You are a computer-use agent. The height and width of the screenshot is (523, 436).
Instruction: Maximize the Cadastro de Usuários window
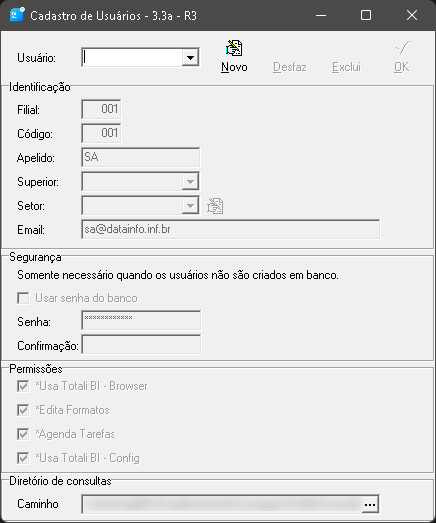coord(366,15)
